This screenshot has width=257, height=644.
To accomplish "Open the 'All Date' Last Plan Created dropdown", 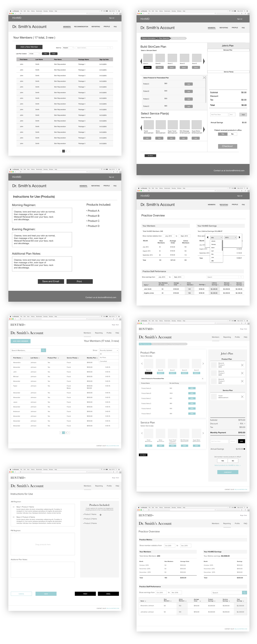I will click(x=34, y=53).
